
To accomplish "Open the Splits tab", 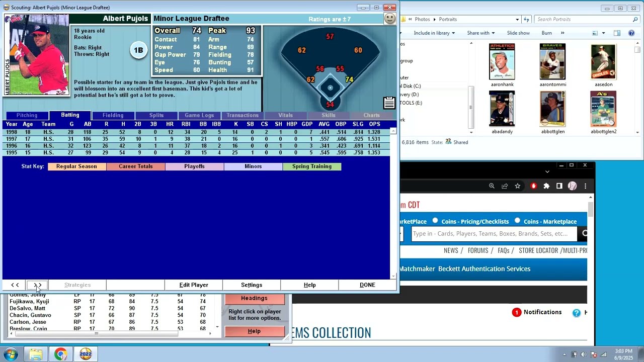I will [x=156, y=116].
